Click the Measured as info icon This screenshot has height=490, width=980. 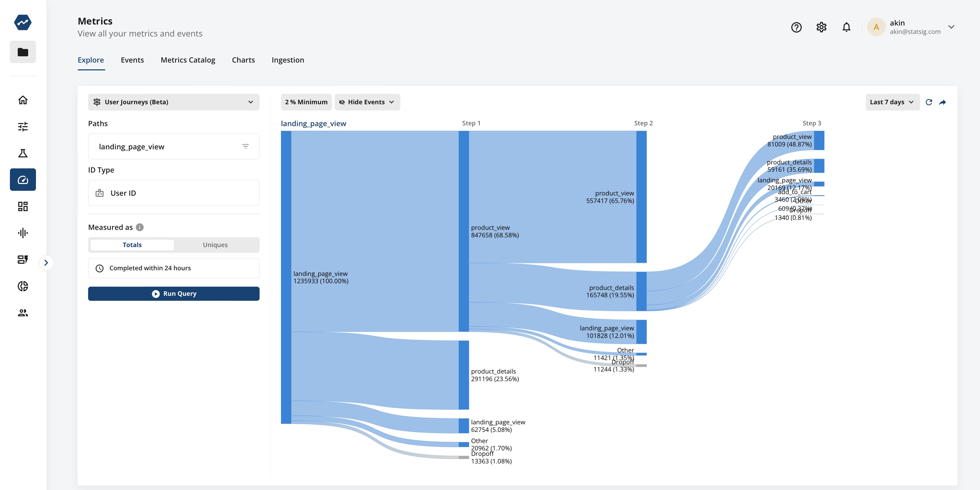click(x=140, y=227)
